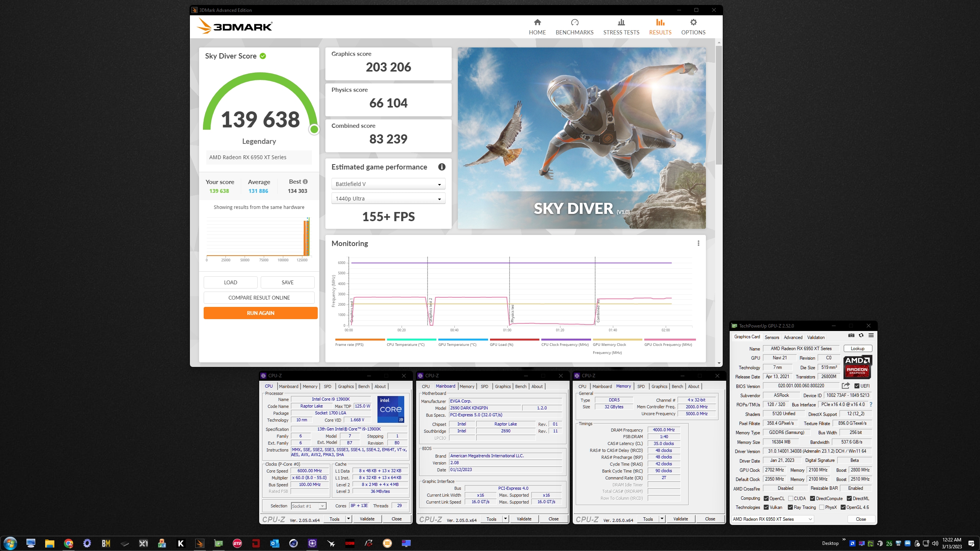Click the 3DMark results vertical scrollbar
The width and height of the screenshot is (980, 551).
[719, 105]
